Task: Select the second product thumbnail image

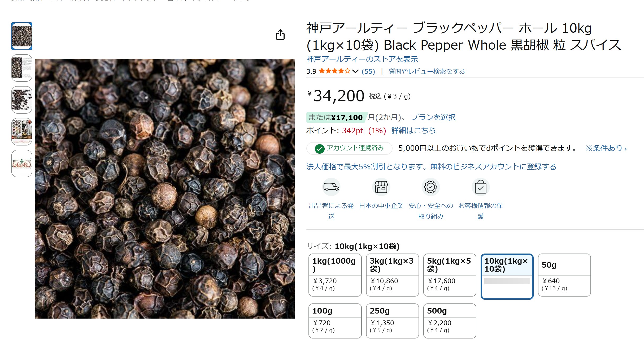Action: point(22,68)
